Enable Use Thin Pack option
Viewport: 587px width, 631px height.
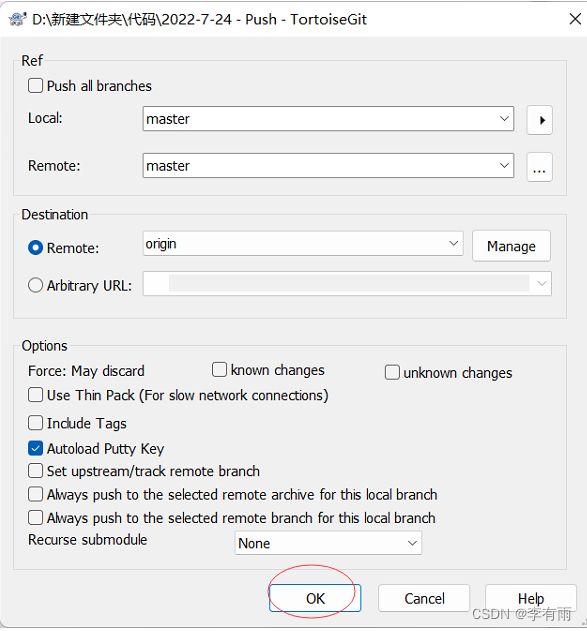pos(35,395)
